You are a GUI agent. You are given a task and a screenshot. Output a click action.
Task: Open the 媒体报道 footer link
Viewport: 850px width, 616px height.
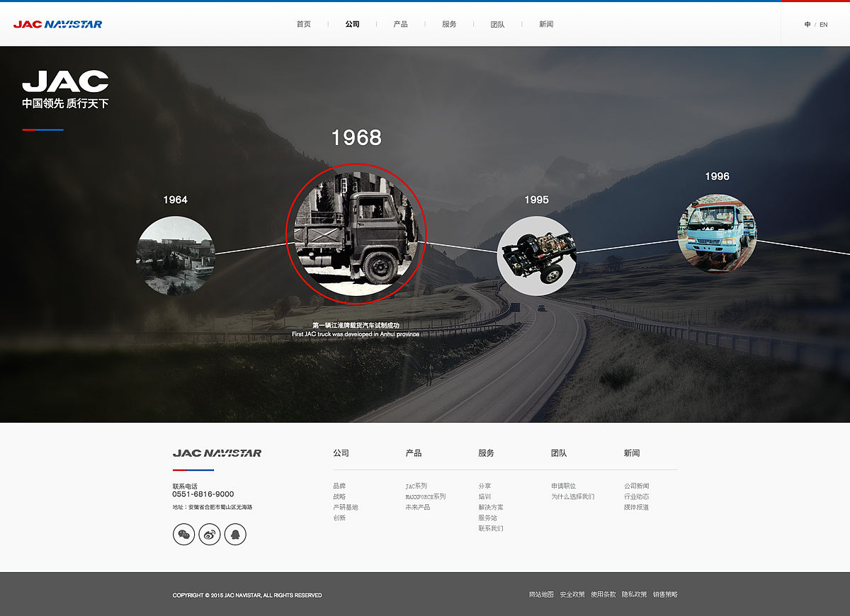point(637,508)
